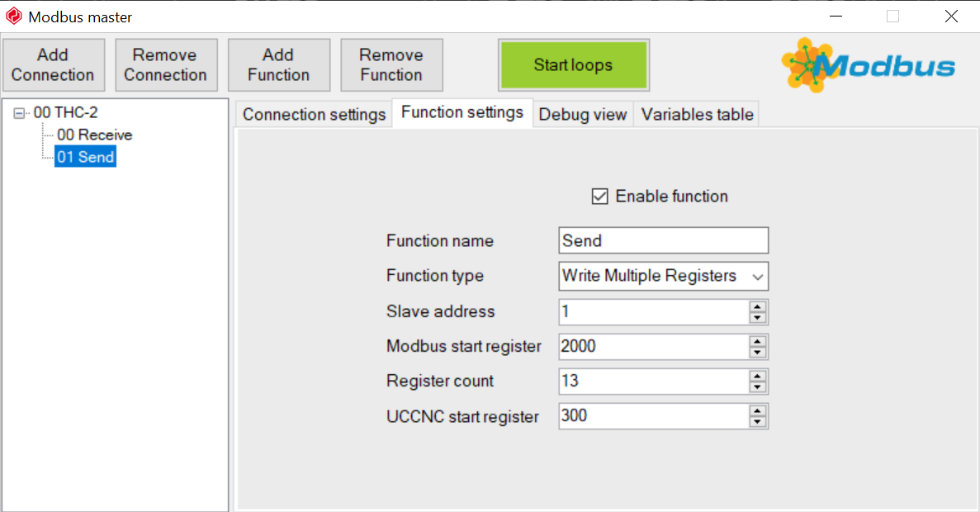The image size is (980, 512).
Task: Click the Function name text field
Action: tap(663, 240)
